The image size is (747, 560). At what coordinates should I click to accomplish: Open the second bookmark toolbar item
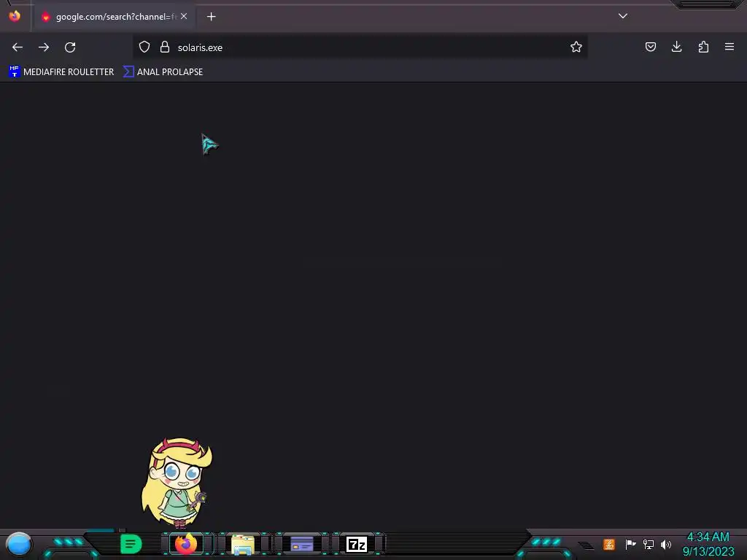pos(163,72)
